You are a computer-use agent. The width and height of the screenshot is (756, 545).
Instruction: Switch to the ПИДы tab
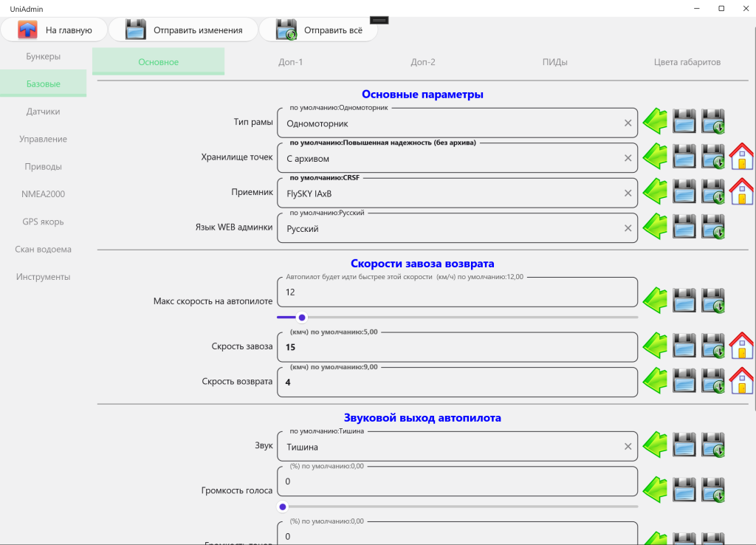[x=554, y=62]
